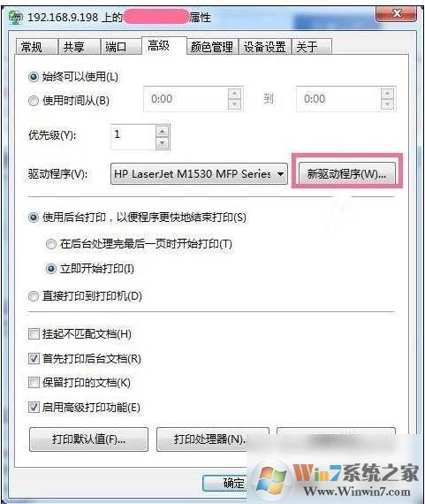The image size is (425, 504).
Task: Select the 始终可以使用 radio button
Action: pos(34,77)
